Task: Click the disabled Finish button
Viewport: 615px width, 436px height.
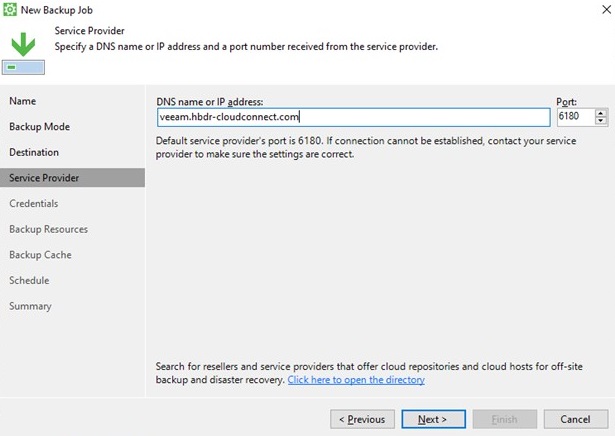Action: 505,419
